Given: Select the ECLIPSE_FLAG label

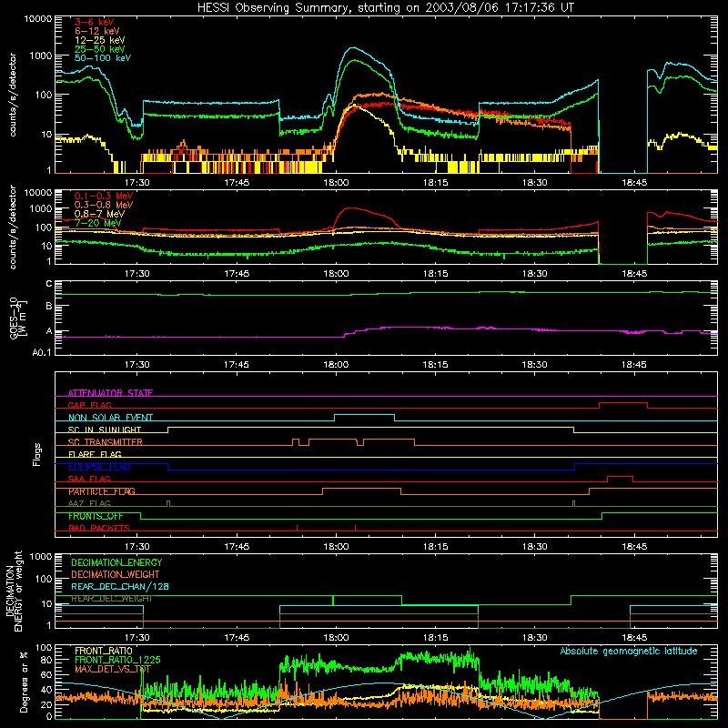Looking at the screenshot, I should pos(99,467).
